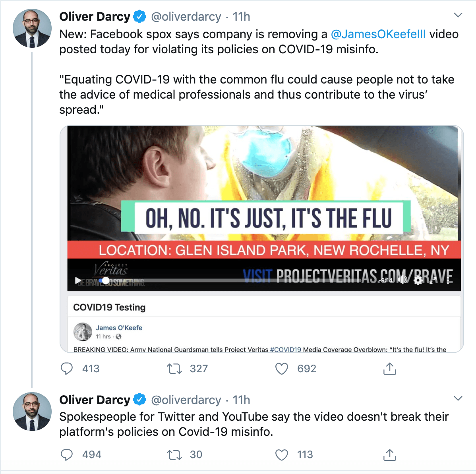Viewport: 476px width, 474px height.
Task: Share the first tweet via the upload icon
Action: point(390,369)
